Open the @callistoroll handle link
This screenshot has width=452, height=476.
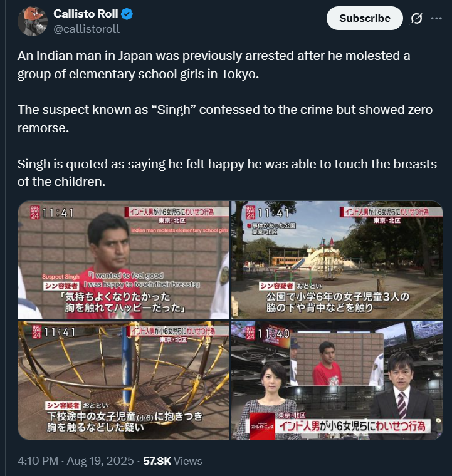tap(87, 29)
